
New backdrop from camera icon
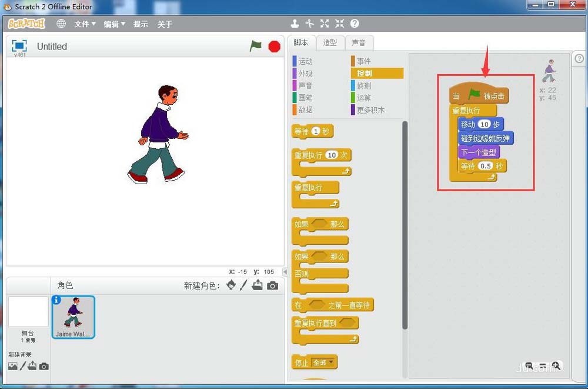(x=44, y=366)
